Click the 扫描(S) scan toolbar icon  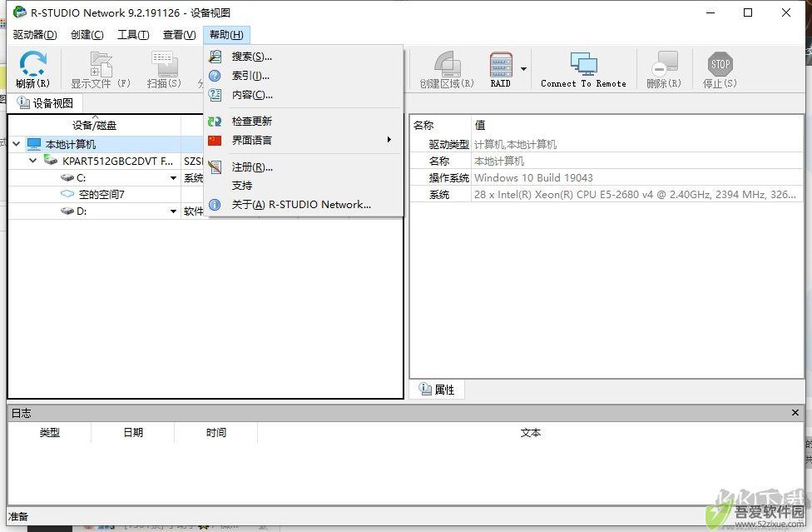(x=164, y=69)
